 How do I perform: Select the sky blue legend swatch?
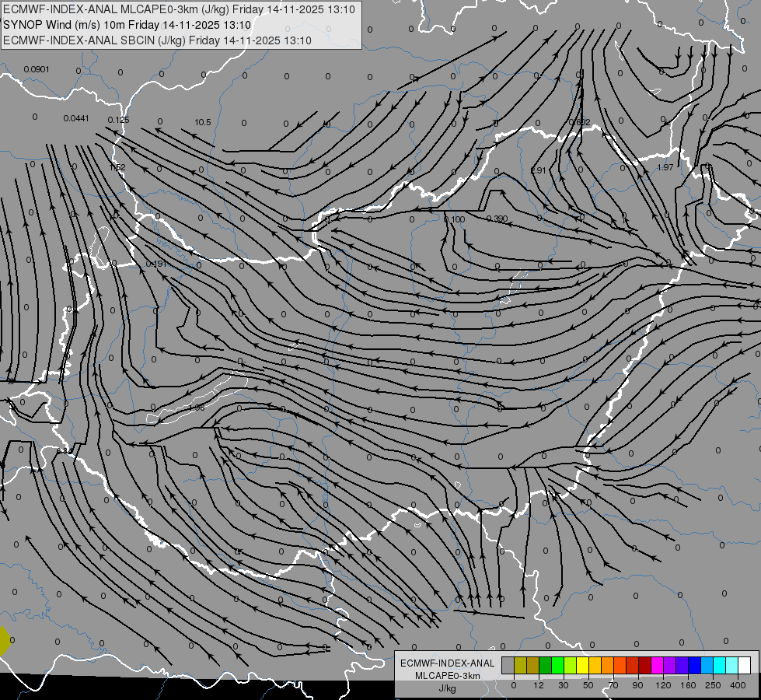[x=707, y=665]
